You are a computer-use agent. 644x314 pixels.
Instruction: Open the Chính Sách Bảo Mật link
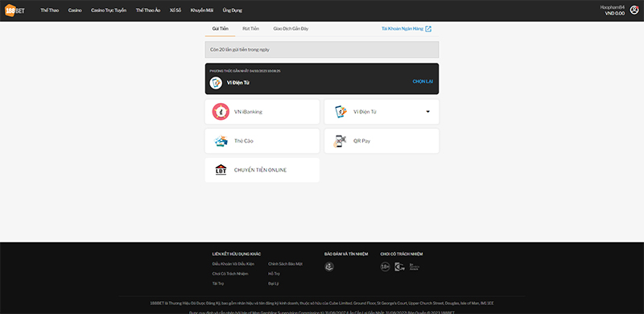pyautogui.click(x=286, y=264)
